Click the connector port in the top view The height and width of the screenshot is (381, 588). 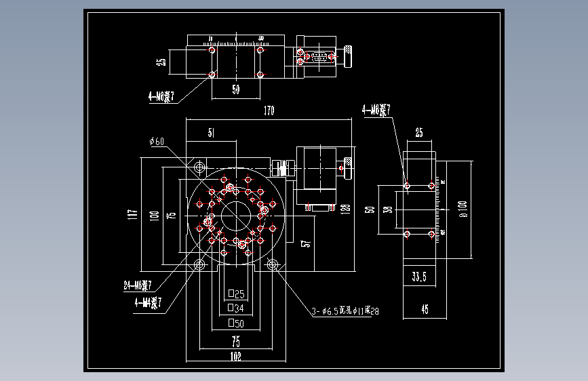click(319, 57)
